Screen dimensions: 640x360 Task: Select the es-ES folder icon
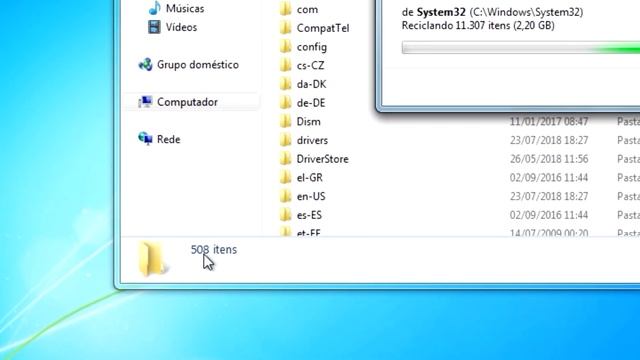[286, 215]
